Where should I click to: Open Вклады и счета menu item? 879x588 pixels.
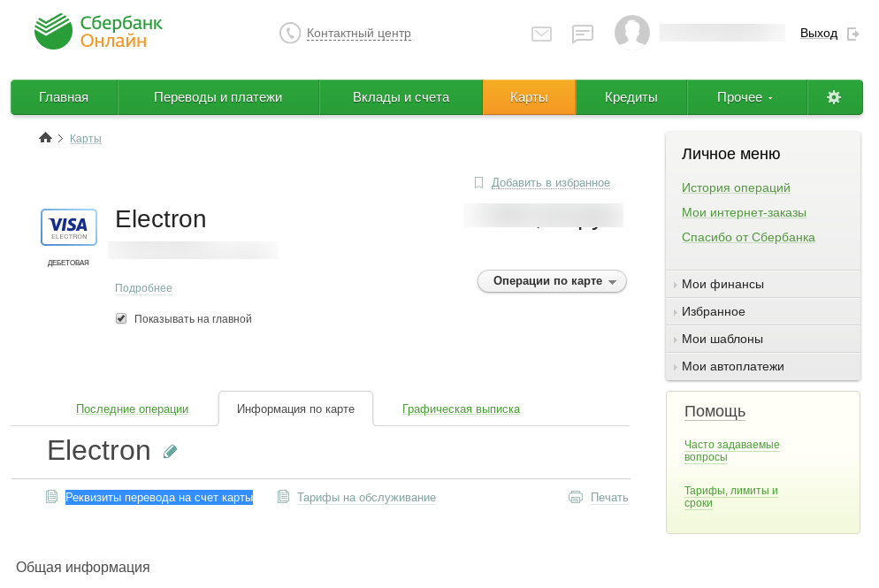point(401,97)
